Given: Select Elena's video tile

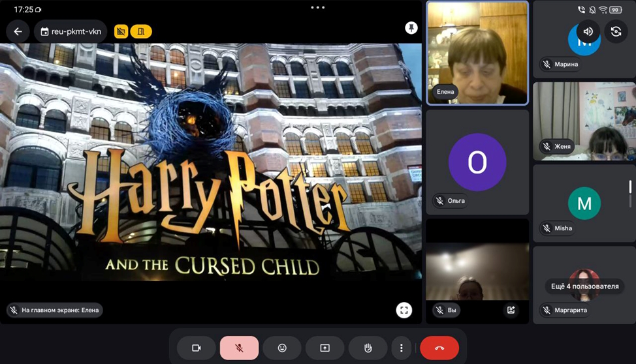Looking at the screenshot, I should tap(477, 52).
